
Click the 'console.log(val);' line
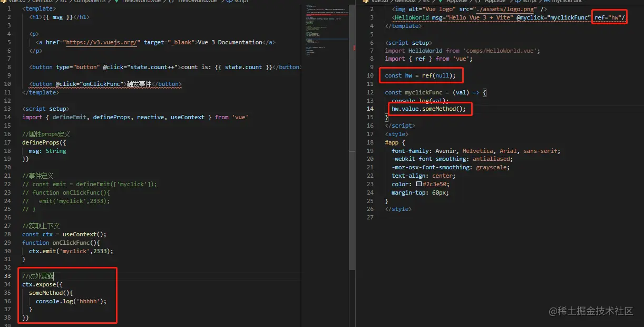[420, 101]
